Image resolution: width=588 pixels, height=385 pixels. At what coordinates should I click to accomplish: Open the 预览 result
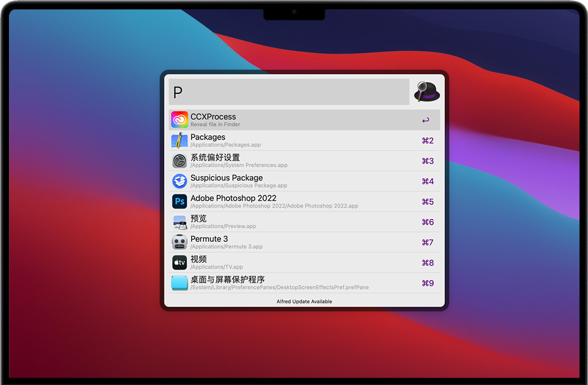304,222
